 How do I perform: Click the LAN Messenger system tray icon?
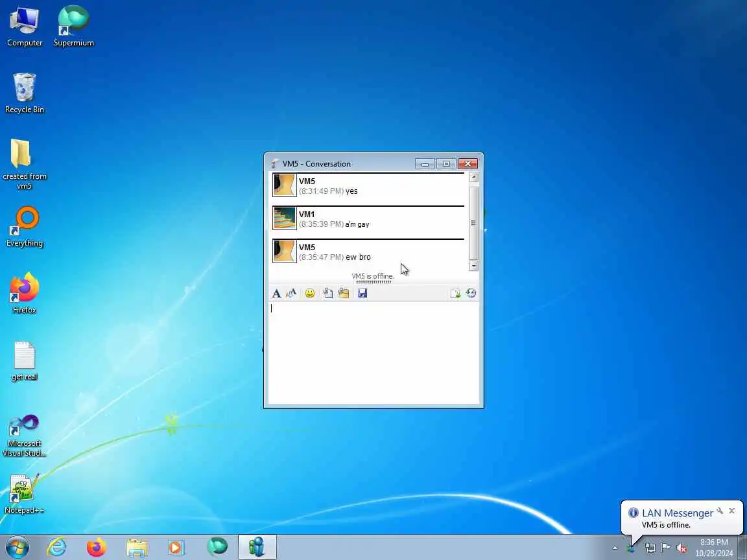click(x=631, y=548)
